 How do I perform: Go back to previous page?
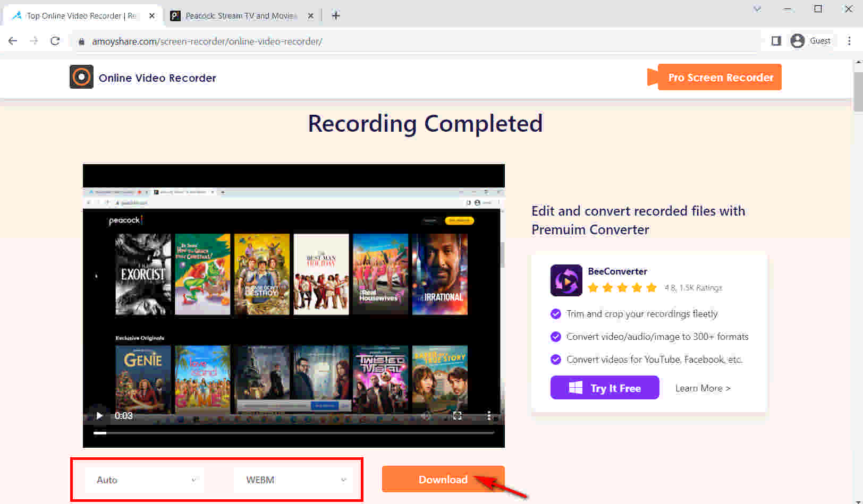click(13, 41)
